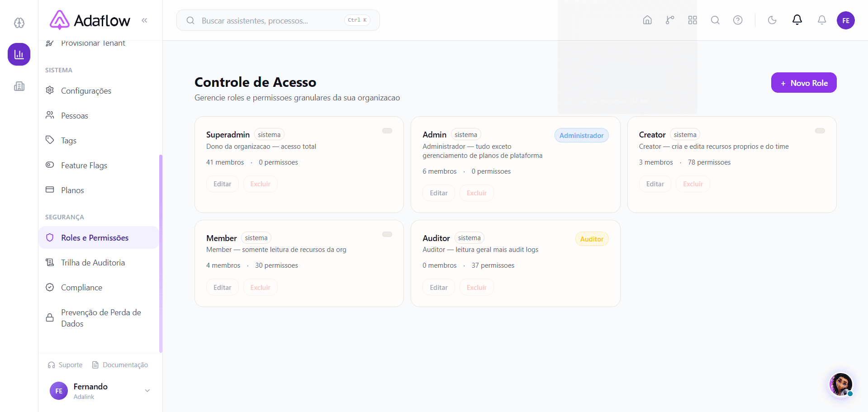868x412 pixels.
Task: Toggle the Member card switch
Action: click(387, 234)
